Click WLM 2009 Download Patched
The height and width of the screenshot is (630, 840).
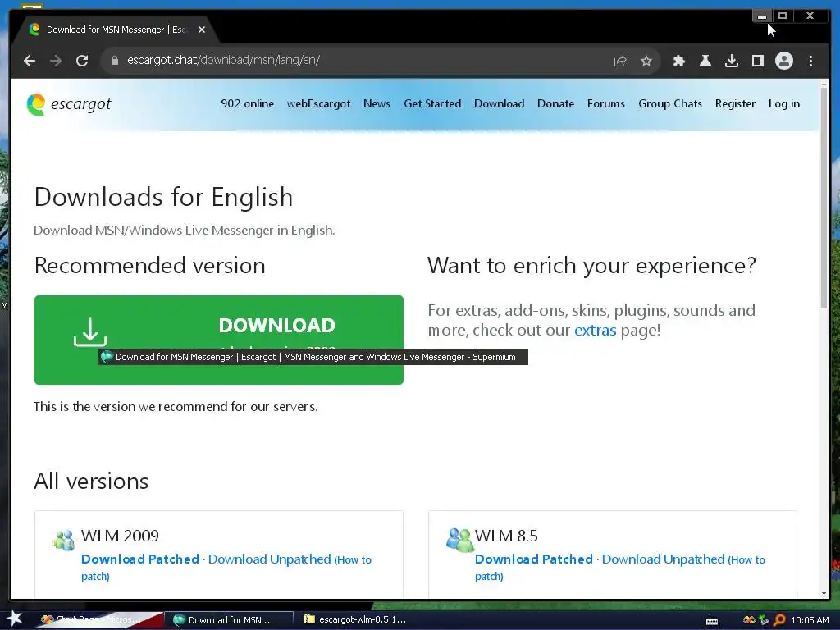click(139, 559)
